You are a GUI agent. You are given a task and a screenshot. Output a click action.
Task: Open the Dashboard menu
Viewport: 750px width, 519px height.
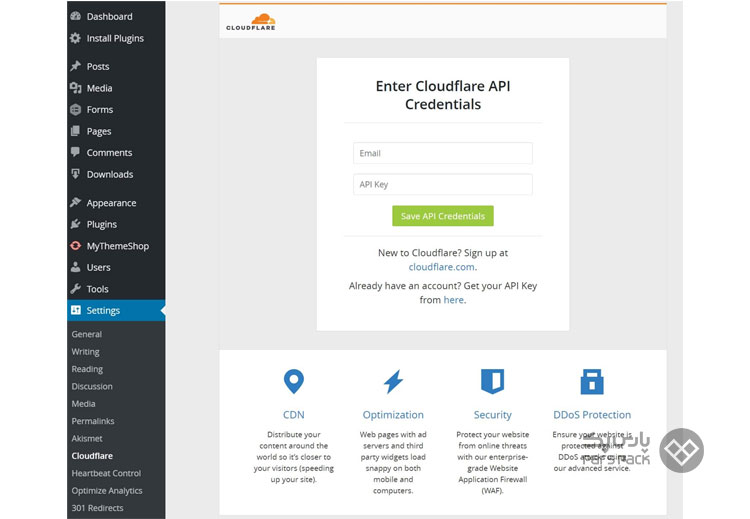point(110,16)
